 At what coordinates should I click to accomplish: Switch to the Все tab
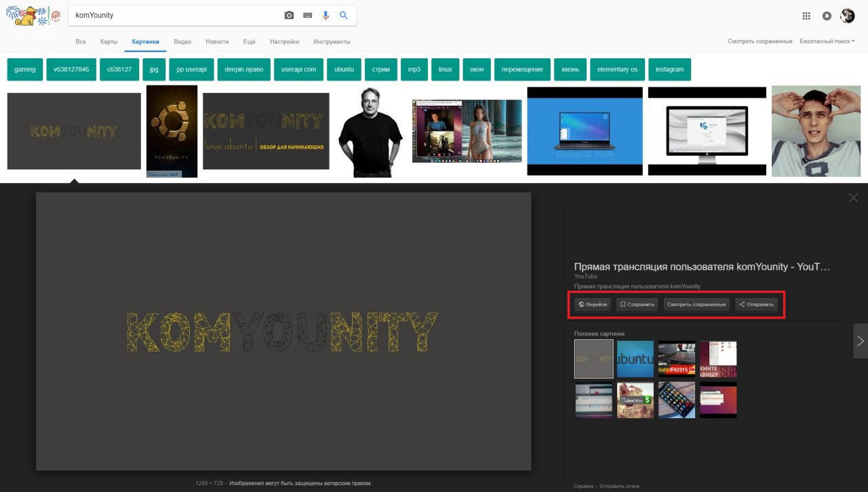(81, 41)
